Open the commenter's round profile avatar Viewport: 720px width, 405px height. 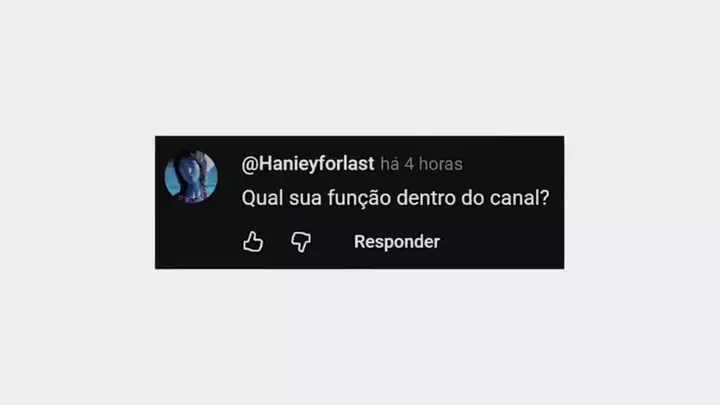coord(191,176)
